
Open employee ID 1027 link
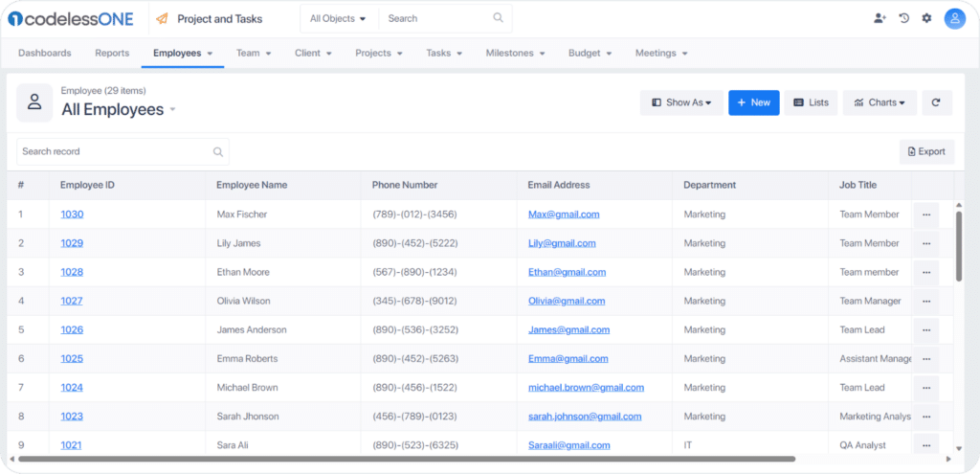[72, 301]
